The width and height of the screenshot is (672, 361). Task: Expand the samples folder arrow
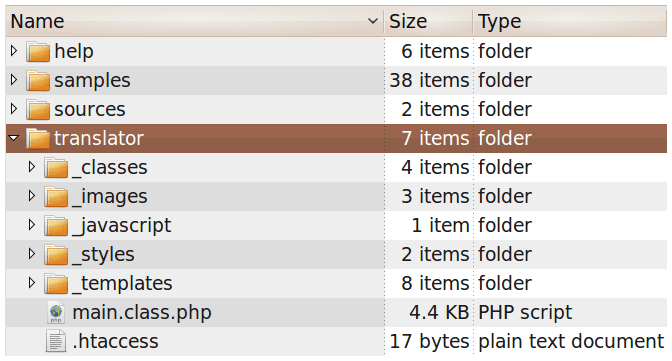[14, 80]
